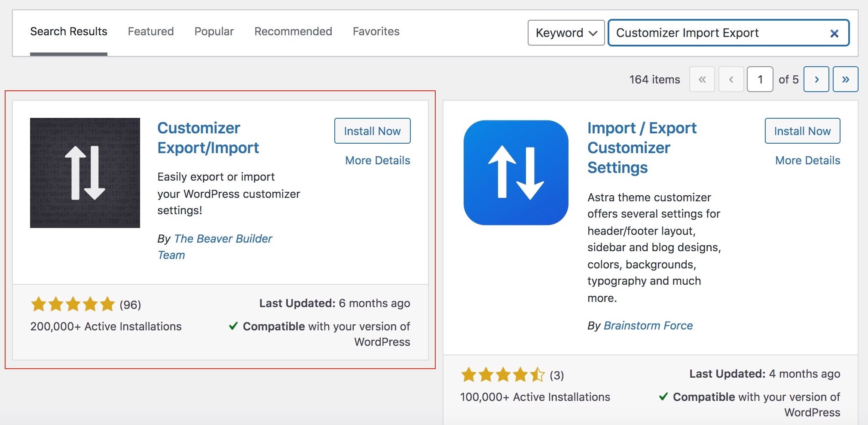Open More Details for Astra customizer plugin
The image size is (868, 425).
[807, 160]
